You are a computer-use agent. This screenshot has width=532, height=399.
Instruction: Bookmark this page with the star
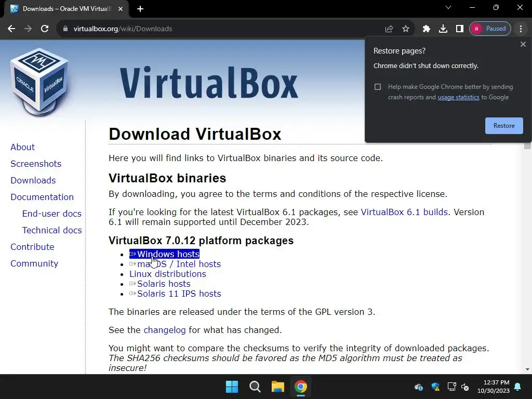point(406,29)
